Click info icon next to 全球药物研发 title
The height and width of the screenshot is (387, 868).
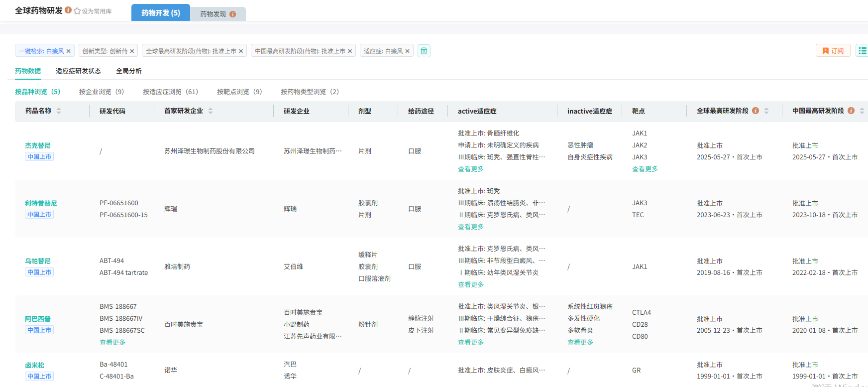(x=68, y=10)
